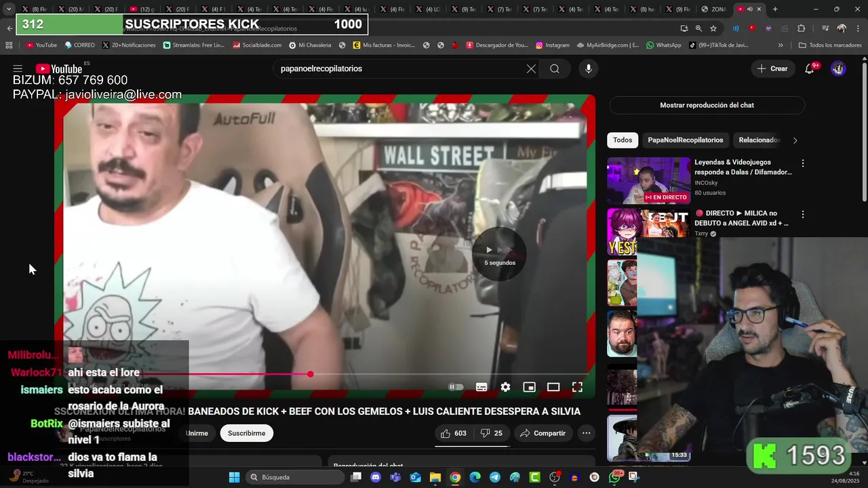Show more filter chips with right arrow
The image size is (868, 488).
(795, 140)
